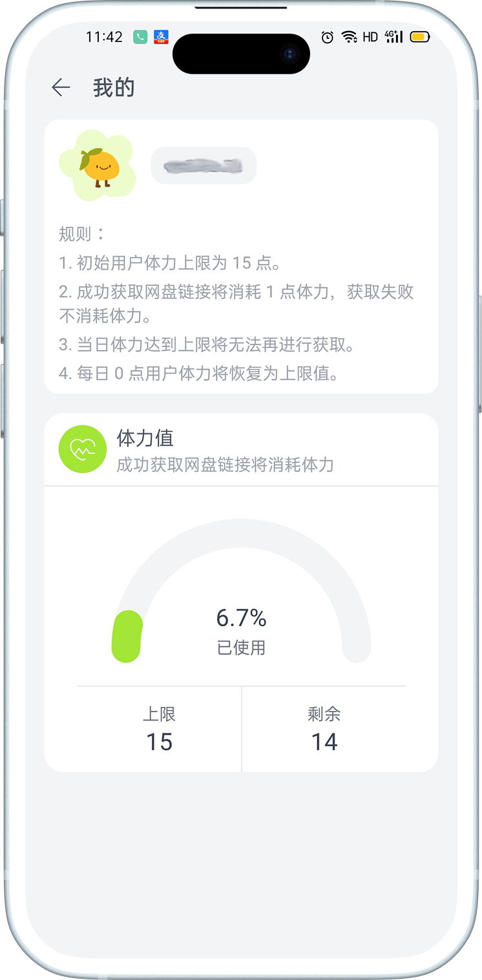482x980 pixels.
Task: Tap the 6.7% used percentage readout
Action: [241, 618]
